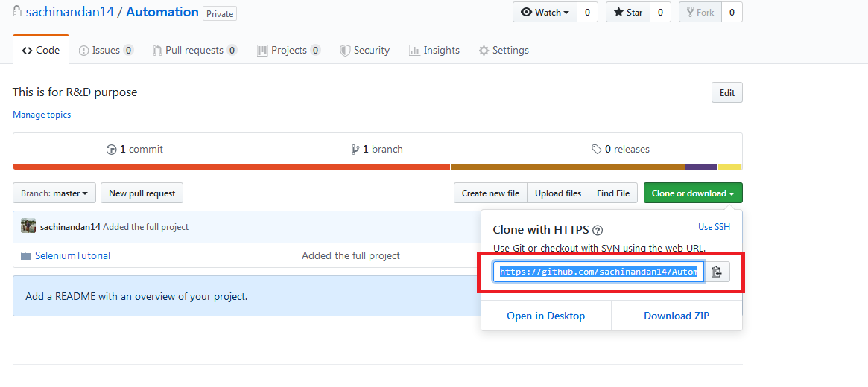Click the Automation repository name
The width and height of the screenshot is (868, 387).
[162, 12]
